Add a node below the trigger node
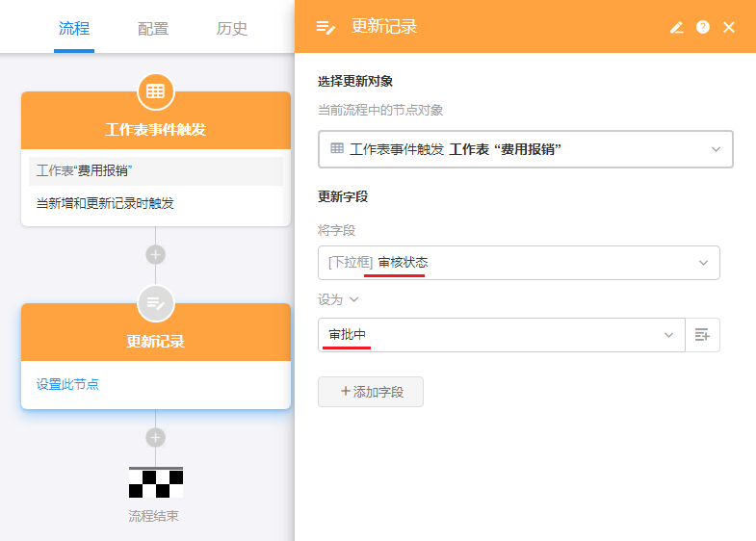 (x=155, y=255)
